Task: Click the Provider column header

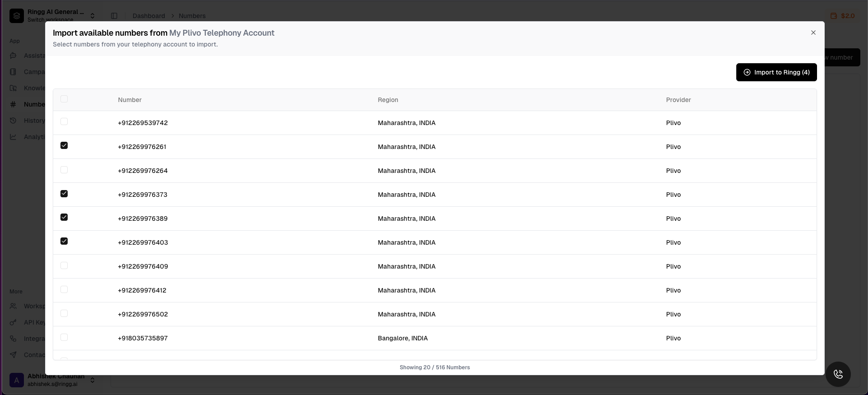Action: point(679,100)
